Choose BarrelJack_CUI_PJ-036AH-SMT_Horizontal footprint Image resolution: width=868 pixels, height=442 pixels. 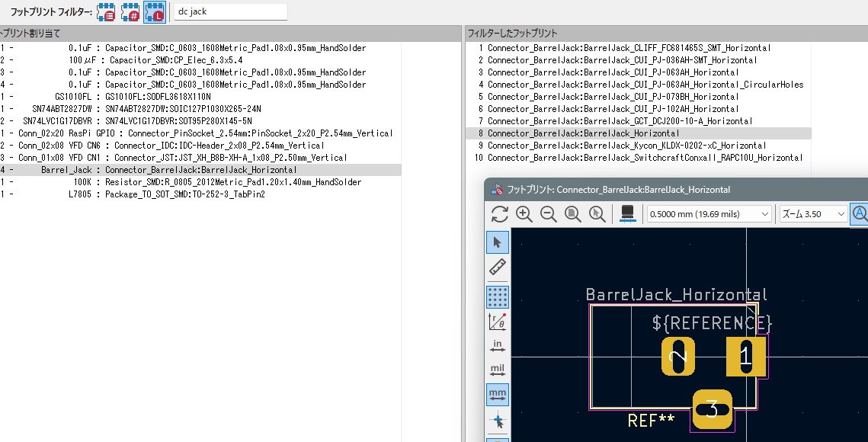[x=639, y=59]
